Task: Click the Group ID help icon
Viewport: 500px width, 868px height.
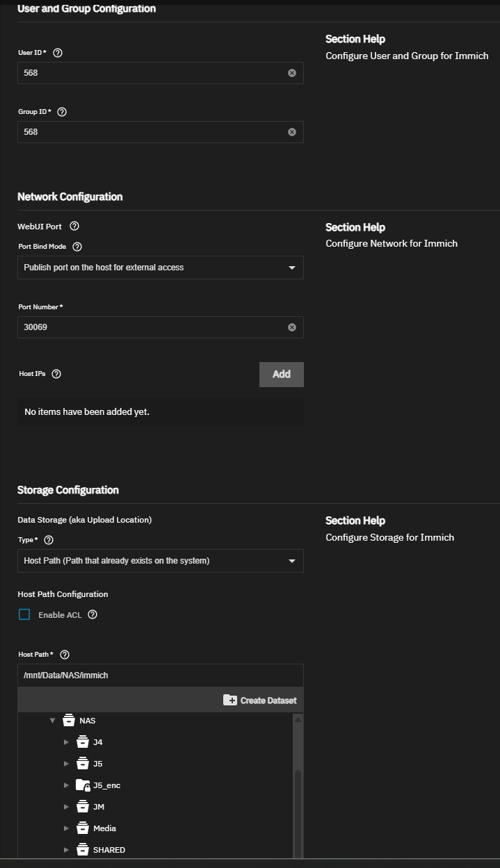Action: point(62,112)
